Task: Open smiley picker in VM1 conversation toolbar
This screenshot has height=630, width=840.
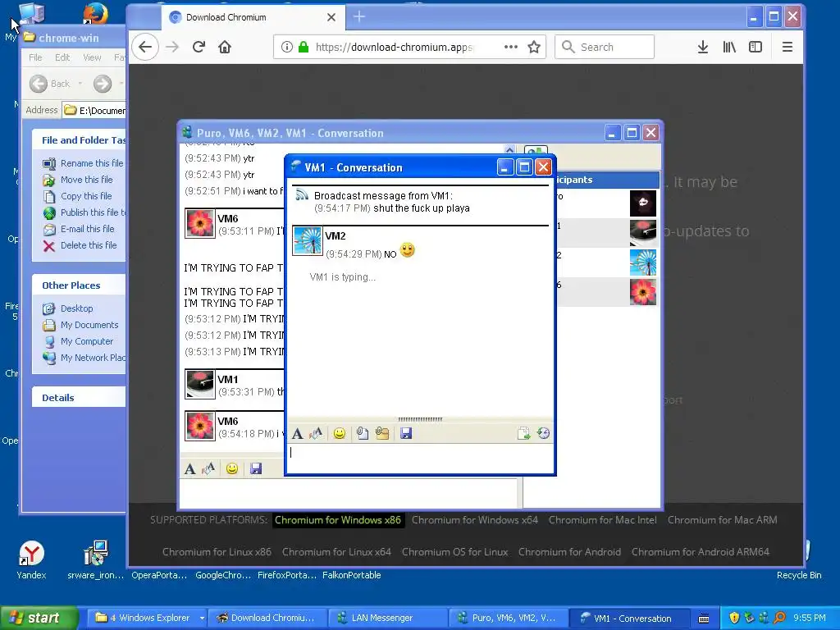Action: (339, 433)
